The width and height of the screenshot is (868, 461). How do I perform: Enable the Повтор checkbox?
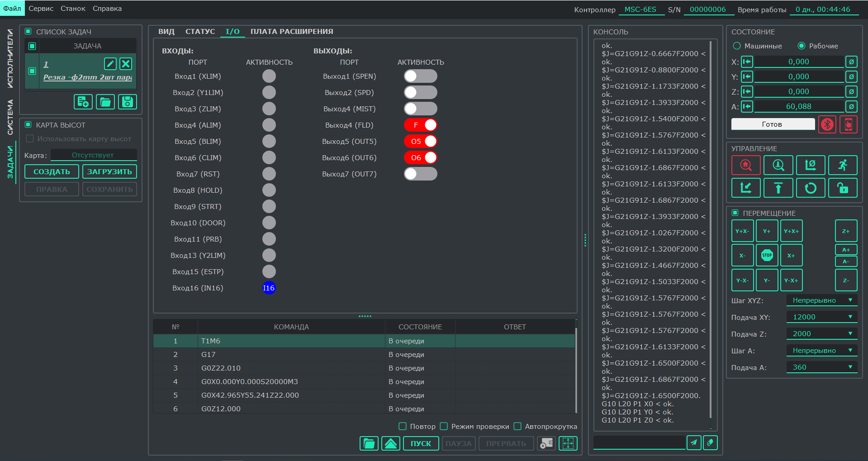pyautogui.click(x=403, y=426)
